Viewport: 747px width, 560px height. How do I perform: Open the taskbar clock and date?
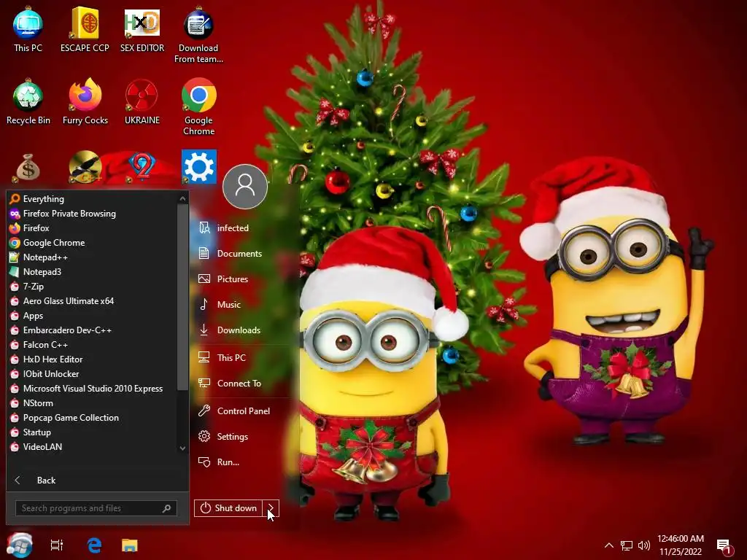point(681,545)
